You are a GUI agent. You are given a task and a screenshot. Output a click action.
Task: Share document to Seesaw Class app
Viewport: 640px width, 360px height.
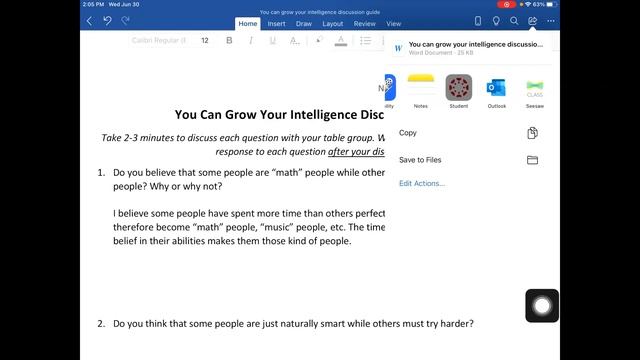click(535, 91)
